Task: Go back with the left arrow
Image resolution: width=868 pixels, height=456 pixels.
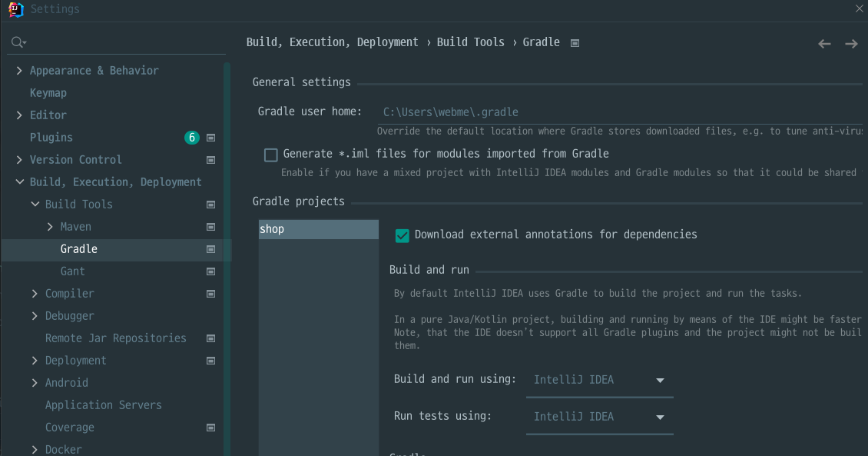Action: [824, 44]
